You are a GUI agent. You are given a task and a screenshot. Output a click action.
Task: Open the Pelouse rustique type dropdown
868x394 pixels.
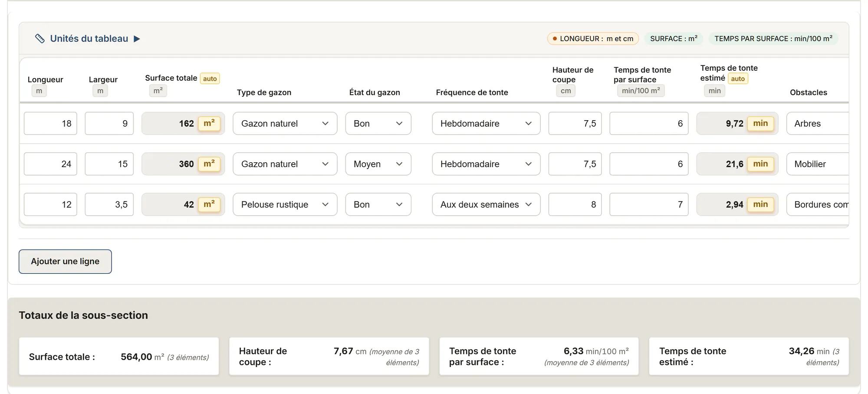pos(285,204)
